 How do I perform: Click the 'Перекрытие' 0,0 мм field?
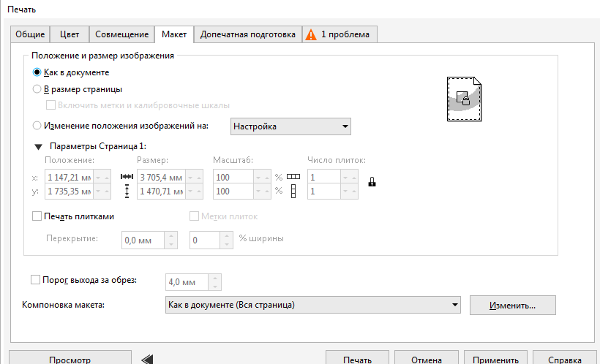point(143,240)
